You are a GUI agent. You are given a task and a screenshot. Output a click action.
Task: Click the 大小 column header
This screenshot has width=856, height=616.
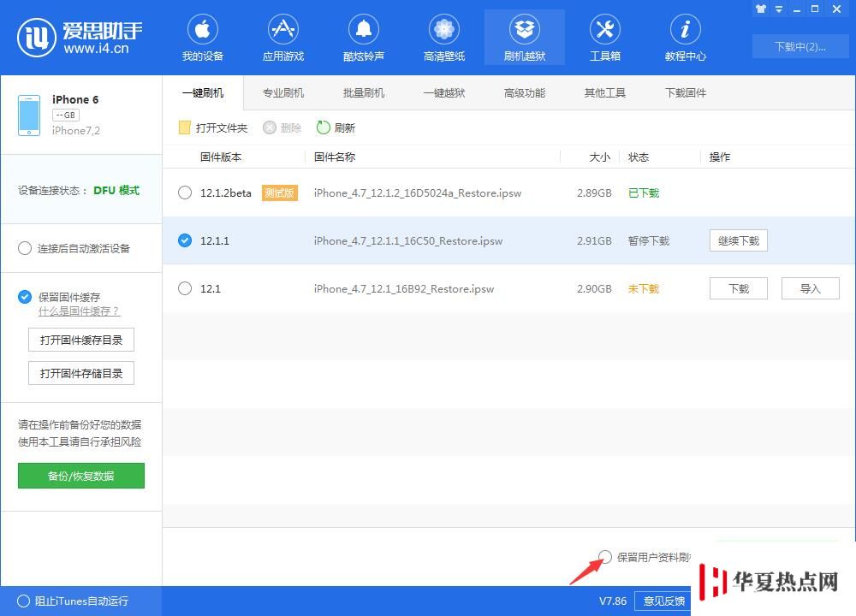pos(599,157)
